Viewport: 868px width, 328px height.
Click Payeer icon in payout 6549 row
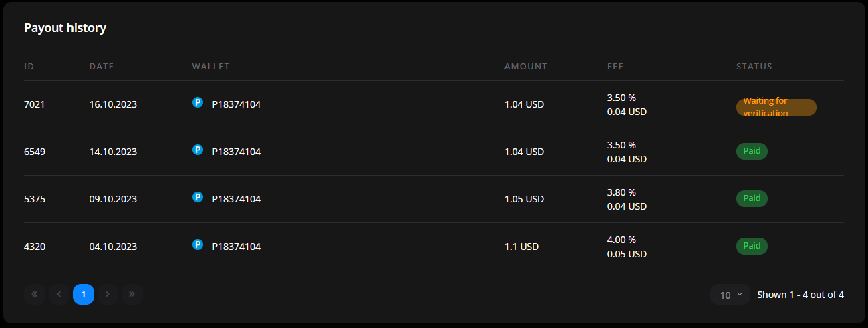click(197, 150)
